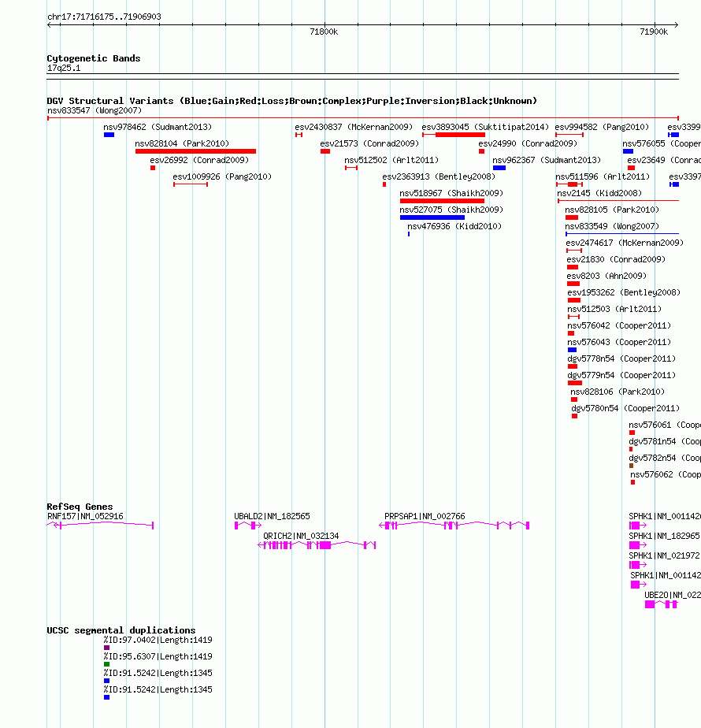Open the SPHK1|NM_021972 gene label
The height and width of the screenshot is (728, 701).
point(664,556)
